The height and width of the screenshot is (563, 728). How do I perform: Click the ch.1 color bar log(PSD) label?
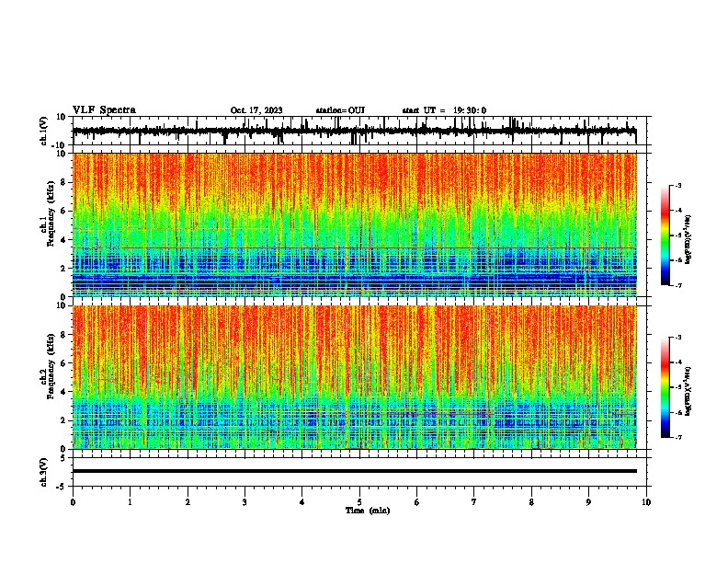tap(688, 240)
